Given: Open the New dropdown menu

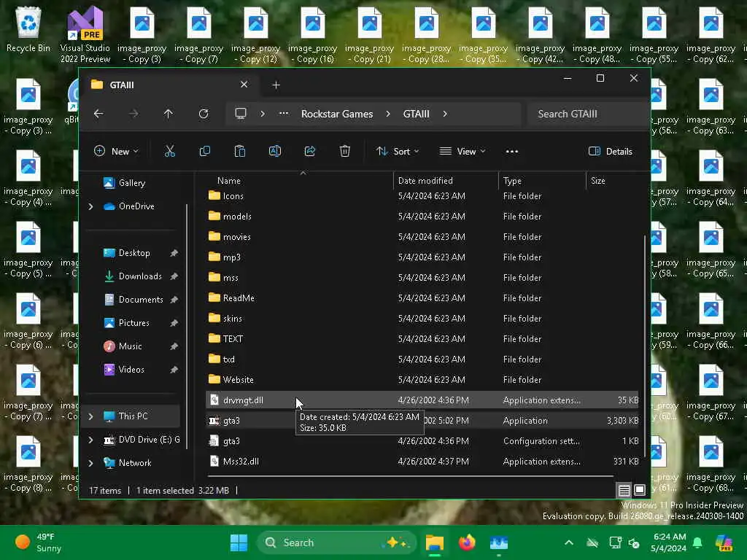Looking at the screenshot, I should click(x=116, y=152).
